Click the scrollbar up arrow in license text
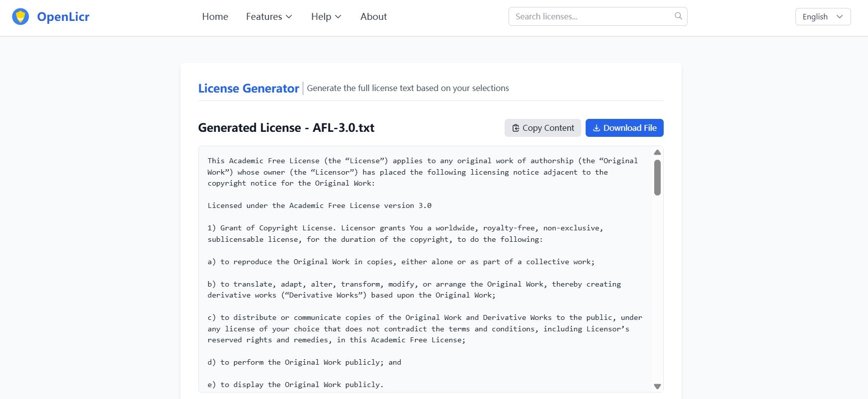868x399 pixels. (x=657, y=152)
